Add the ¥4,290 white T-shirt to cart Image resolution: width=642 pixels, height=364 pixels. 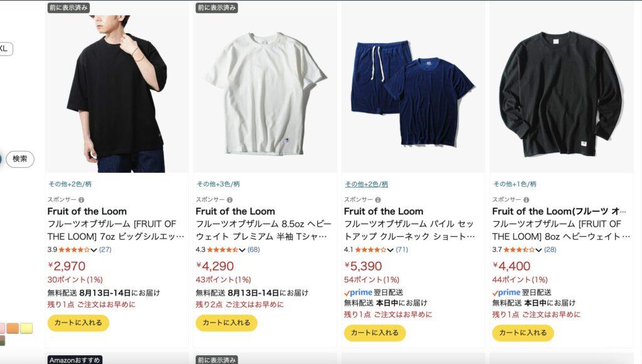click(x=226, y=323)
